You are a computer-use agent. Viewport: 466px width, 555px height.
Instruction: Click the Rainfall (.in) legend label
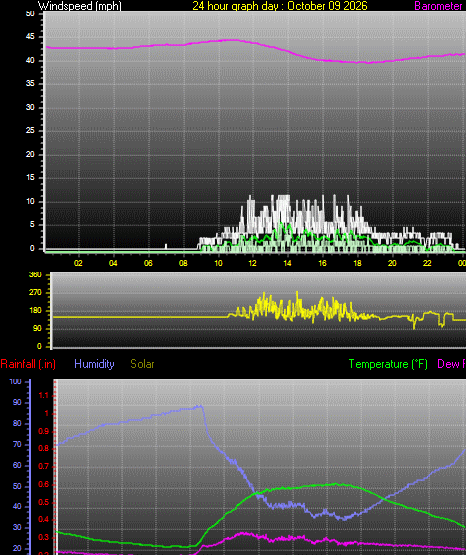point(28,364)
